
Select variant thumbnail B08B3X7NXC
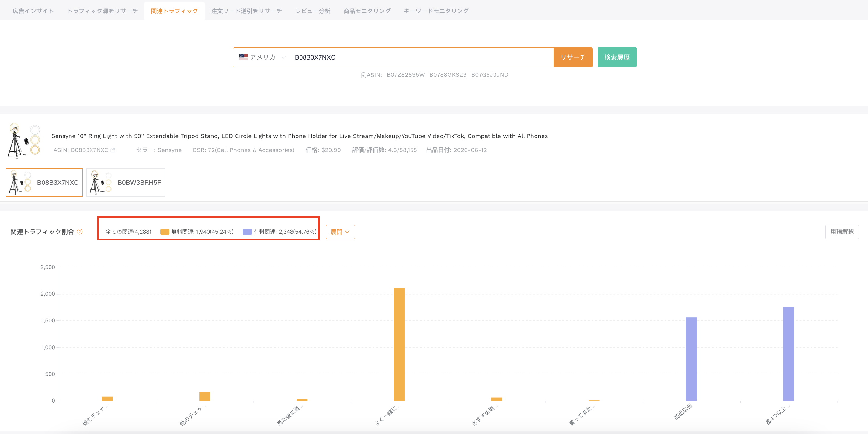pos(44,182)
